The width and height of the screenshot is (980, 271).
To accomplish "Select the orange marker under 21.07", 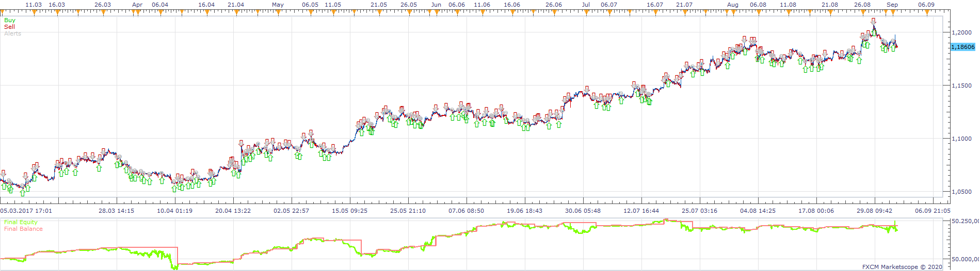I will point(684,12).
